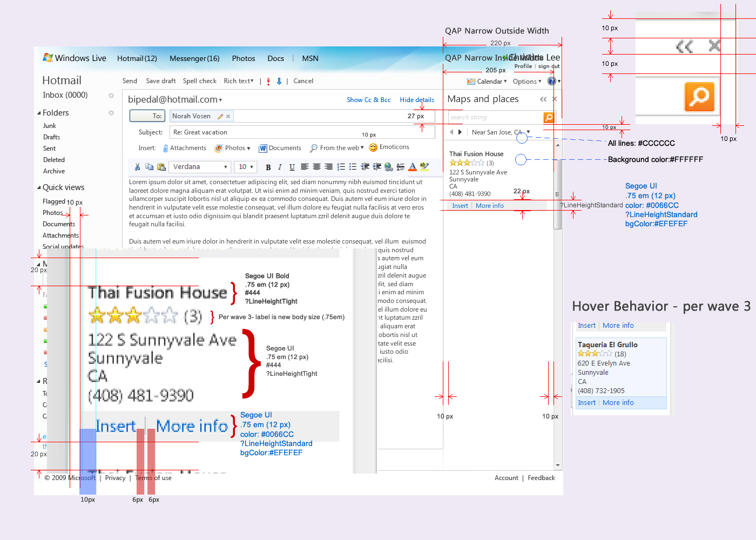Open Inbox settings gear icon
Screen dimensions: 756x540
[x=111, y=96]
